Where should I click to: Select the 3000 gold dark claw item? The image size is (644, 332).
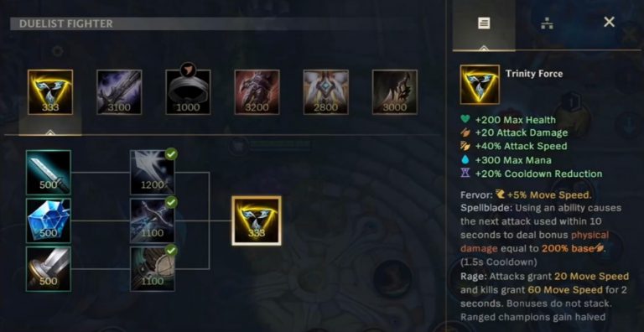click(x=395, y=92)
